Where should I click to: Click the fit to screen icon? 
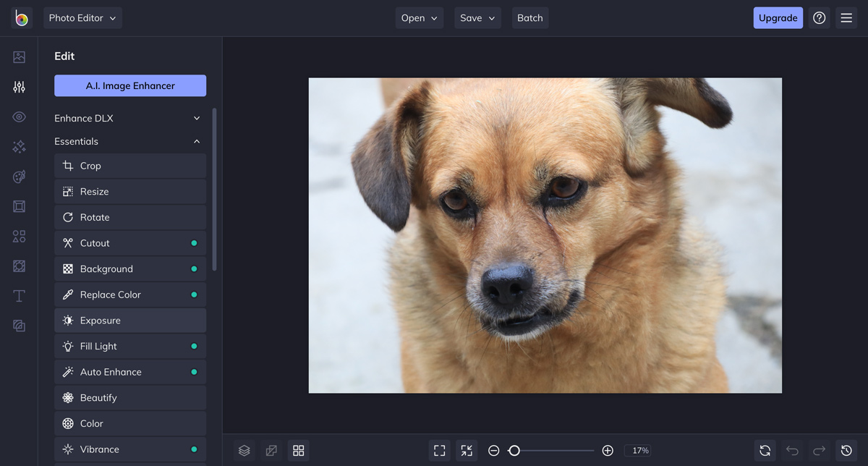click(x=439, y=451)
